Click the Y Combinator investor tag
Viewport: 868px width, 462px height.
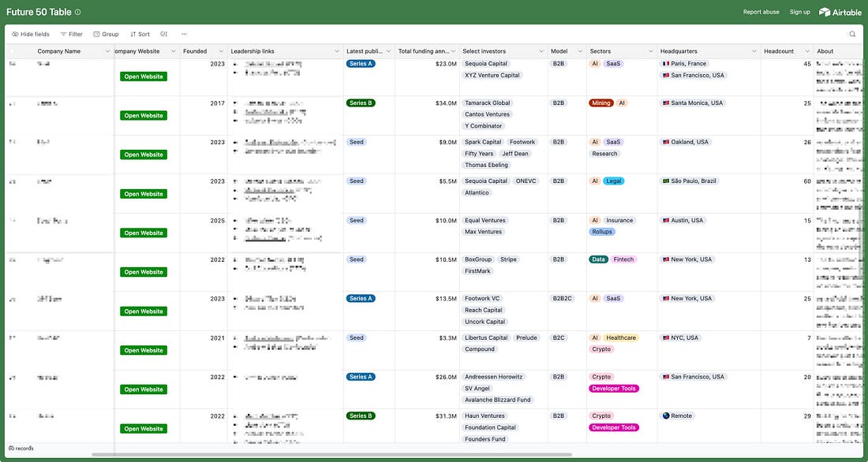tap(483, 126)
